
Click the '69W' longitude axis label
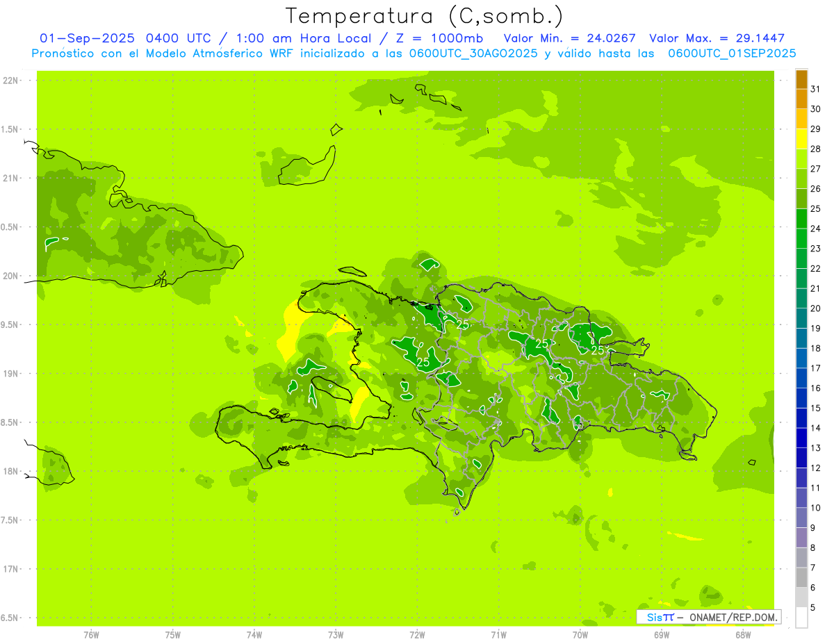(x=662, y=635)
